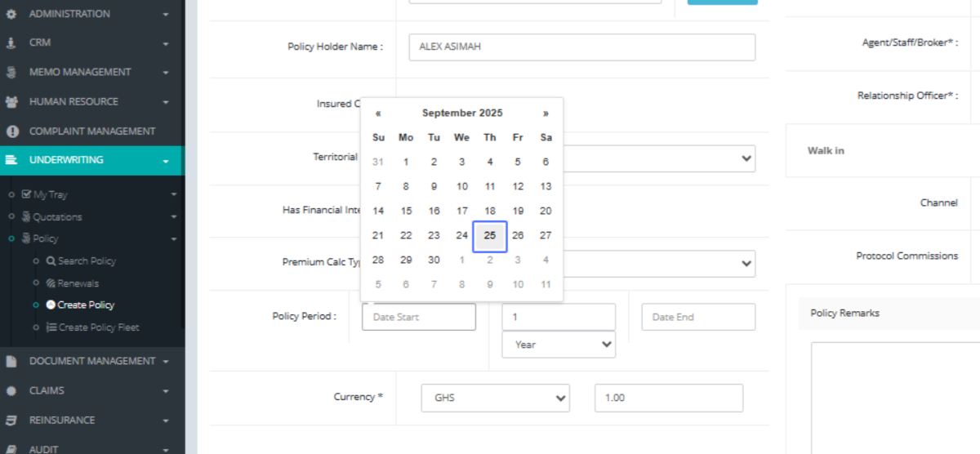Screen dimensions: 980x454
Task: Open the Year period unit dropdown
Action: click(x=559, y=345)
